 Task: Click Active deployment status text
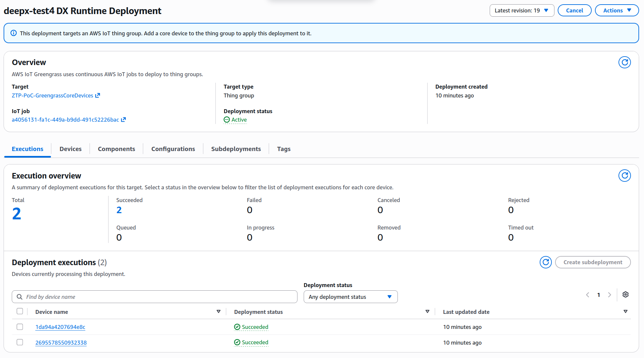(239, 120)
